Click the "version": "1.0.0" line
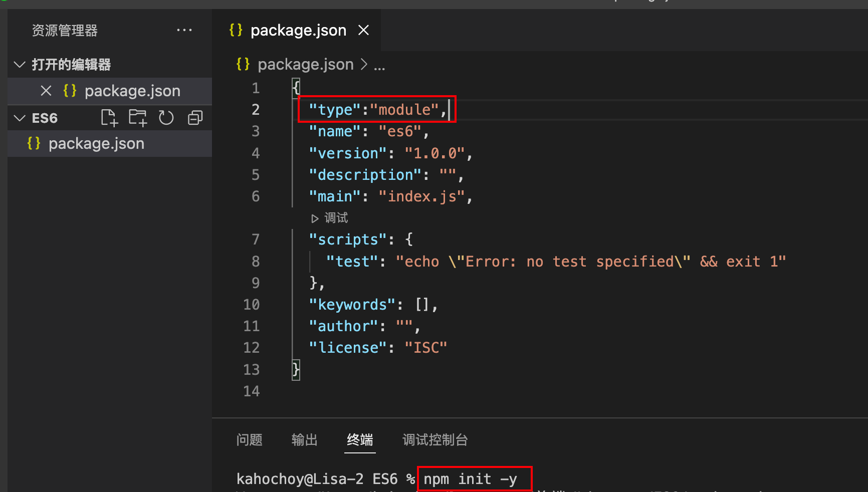 tap(390, 153)
